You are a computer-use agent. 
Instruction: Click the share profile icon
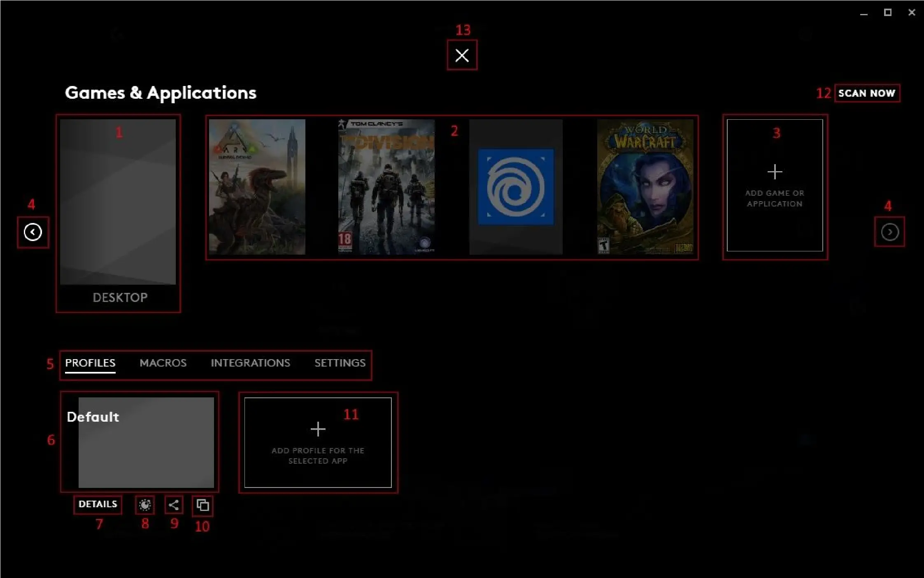tap(174, 505)
